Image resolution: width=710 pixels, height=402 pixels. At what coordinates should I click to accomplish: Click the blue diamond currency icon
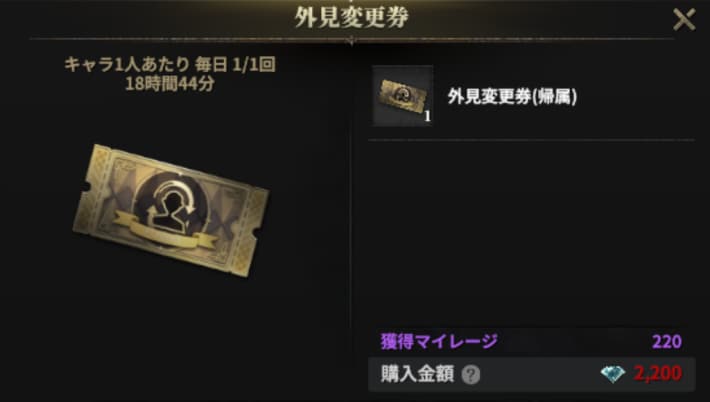(613, 374)
